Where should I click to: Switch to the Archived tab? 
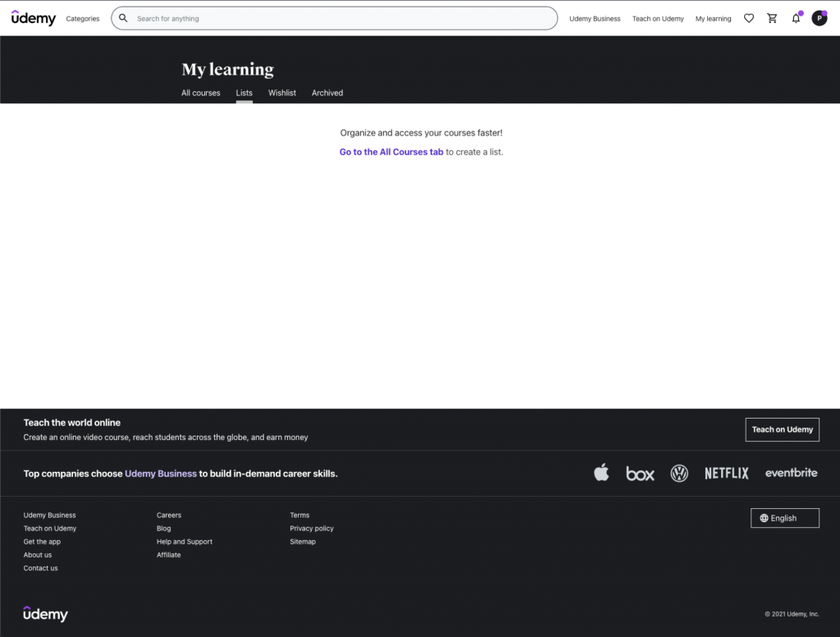[x=327, y=93]
